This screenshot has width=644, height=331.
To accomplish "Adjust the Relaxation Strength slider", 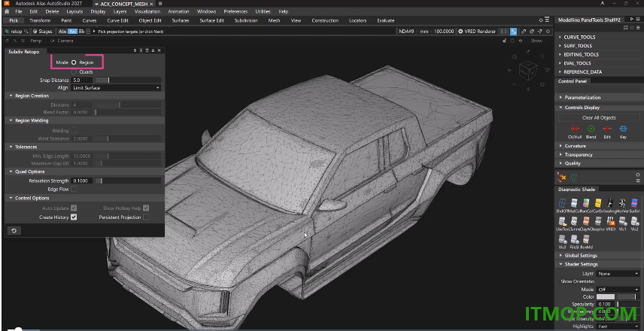I will (x=128, y=181).
